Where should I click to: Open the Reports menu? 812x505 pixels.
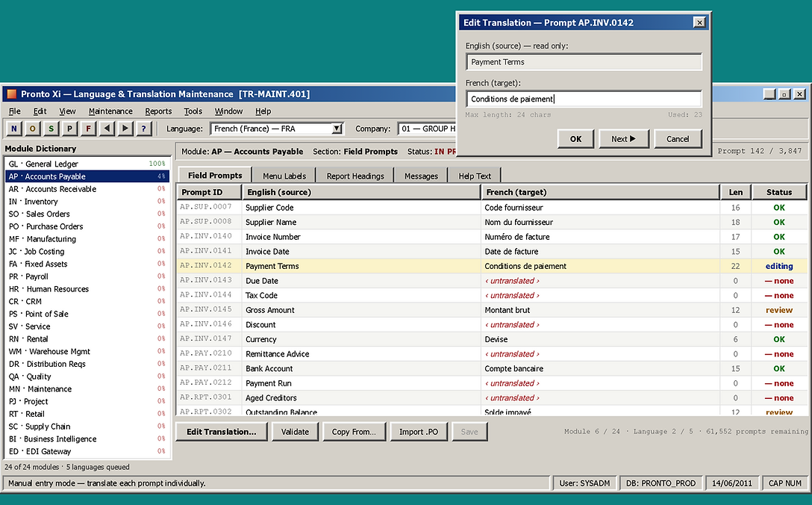tap(158, 111)
